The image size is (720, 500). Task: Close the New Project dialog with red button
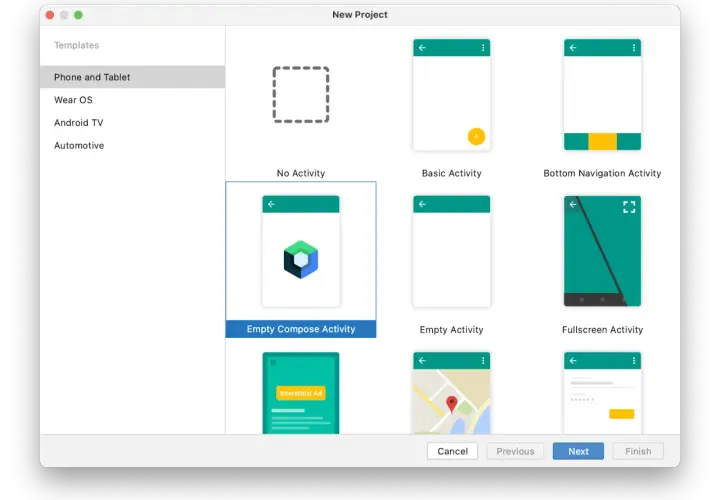click(x=50, y=15)
